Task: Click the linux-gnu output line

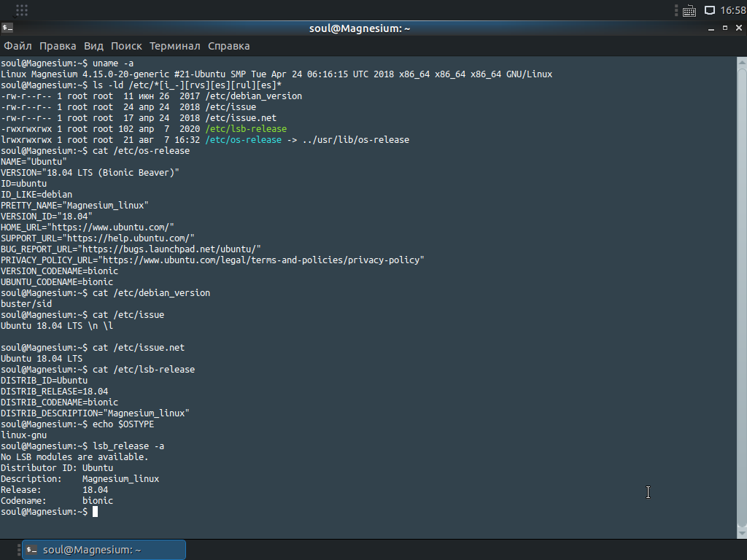Action: (x=24, y=435)
